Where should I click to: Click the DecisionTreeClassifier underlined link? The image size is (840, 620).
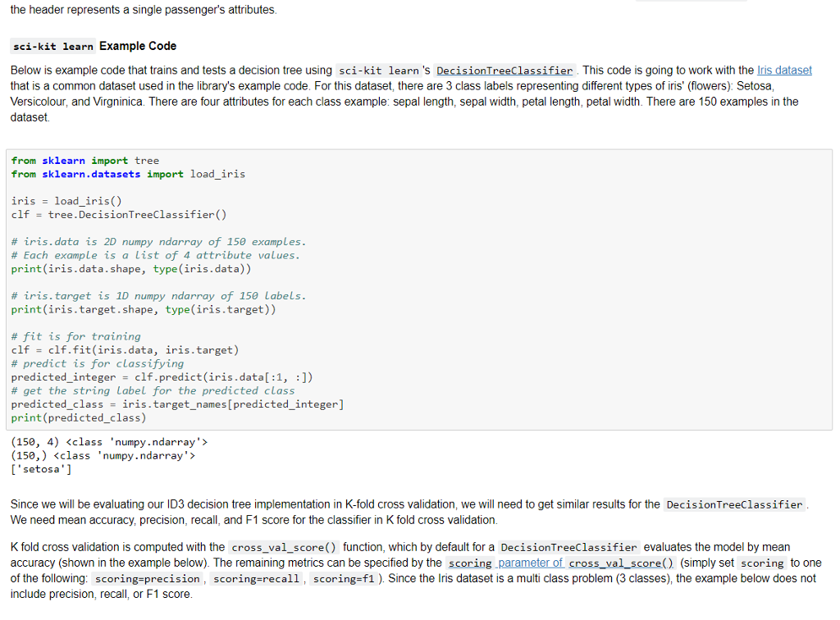(x=504, y=70)
